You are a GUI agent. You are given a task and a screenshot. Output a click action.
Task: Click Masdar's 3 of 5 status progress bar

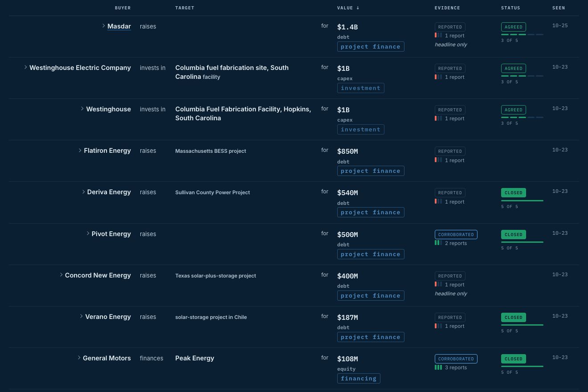522,35
